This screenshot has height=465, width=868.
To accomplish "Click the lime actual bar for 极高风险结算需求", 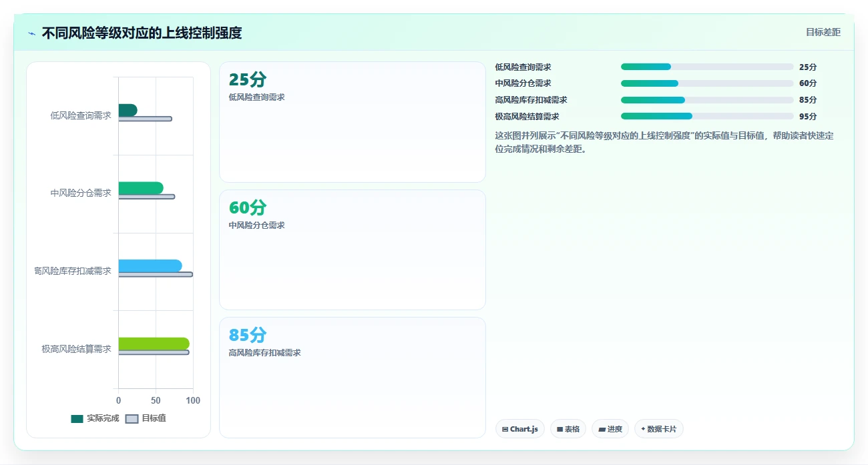I will (x=154, y=344).
